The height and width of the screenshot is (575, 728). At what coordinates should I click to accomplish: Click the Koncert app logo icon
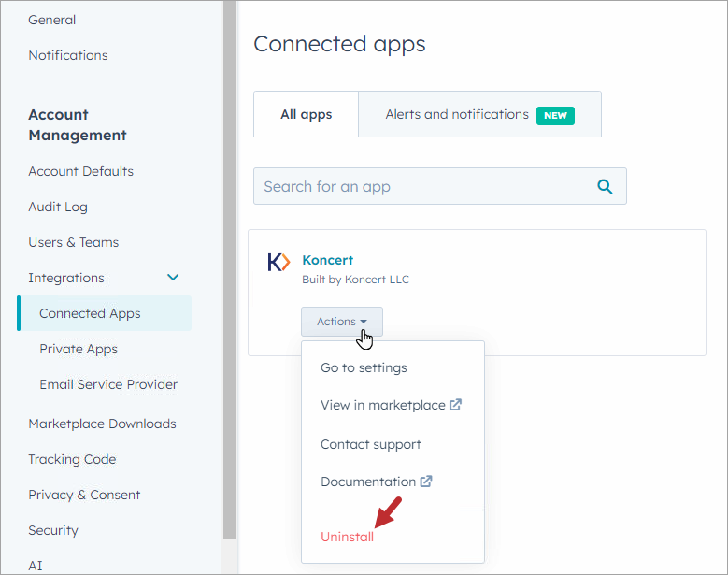click(278, 262)
